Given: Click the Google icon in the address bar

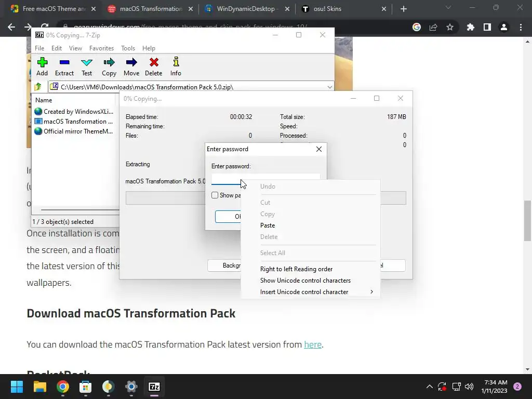Looking at the screenshot, I should pyautogui.click(x=417, y=27).
